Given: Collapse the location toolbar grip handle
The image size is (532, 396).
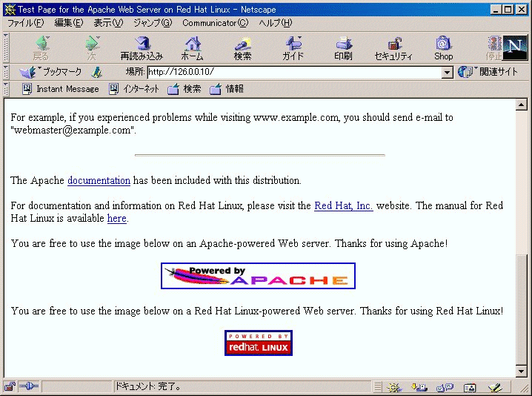Looking at the screenshot, I should 6,72.
